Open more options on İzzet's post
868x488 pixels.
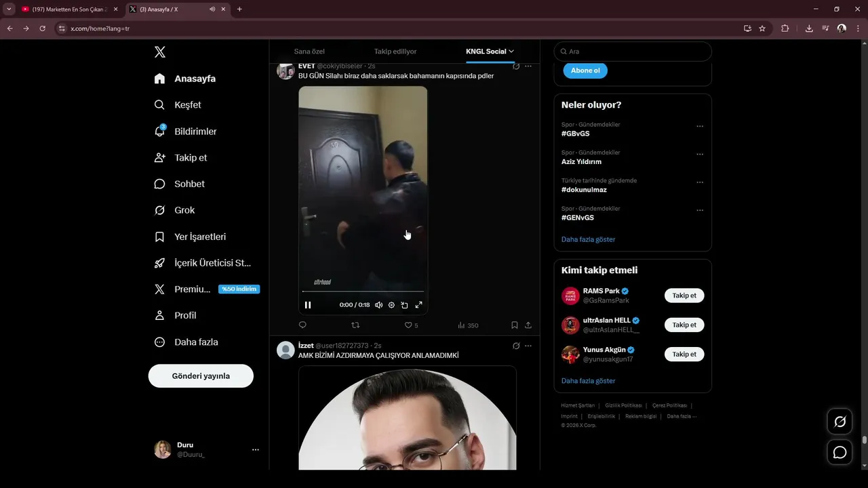(x=528, y=346)
